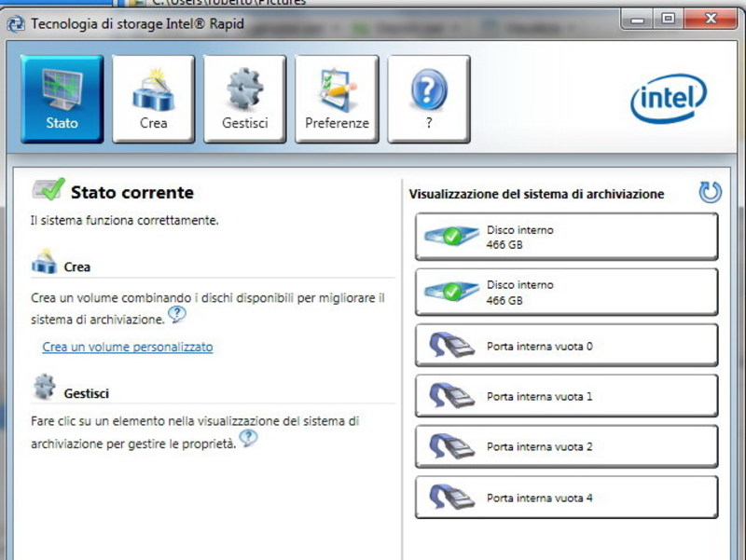Minimize the Intel Rapid Storage window

637,19
